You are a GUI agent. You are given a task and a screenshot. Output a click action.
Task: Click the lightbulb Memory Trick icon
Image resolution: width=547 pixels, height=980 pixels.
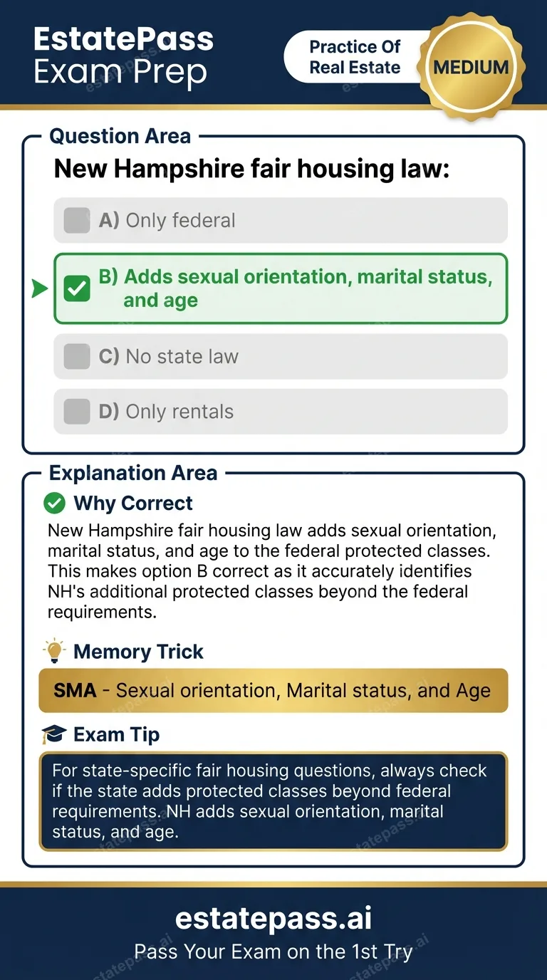[x=54, y=652]
